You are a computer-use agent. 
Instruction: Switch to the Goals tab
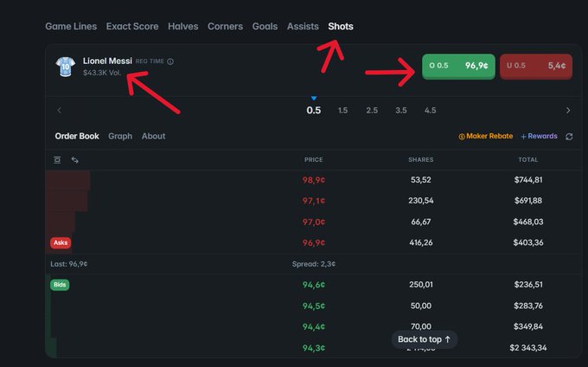pyautogui.click(x=265, y=26)
